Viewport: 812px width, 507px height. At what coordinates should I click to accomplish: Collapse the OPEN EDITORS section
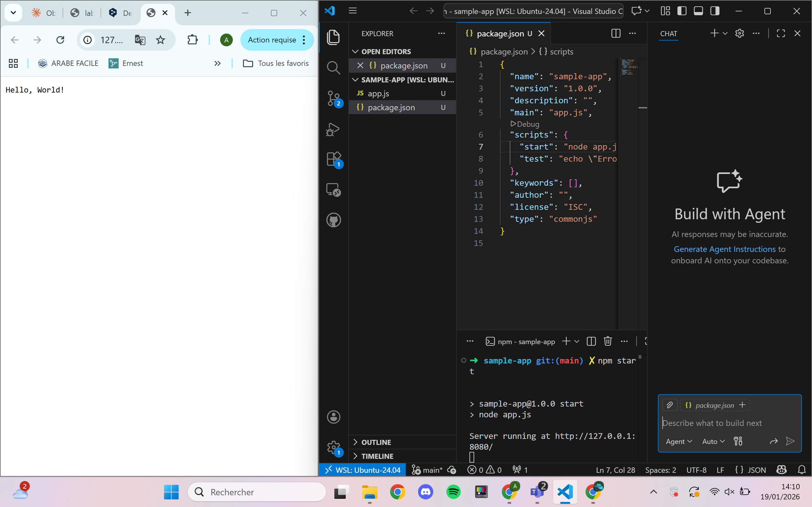[x=356, y=51]
